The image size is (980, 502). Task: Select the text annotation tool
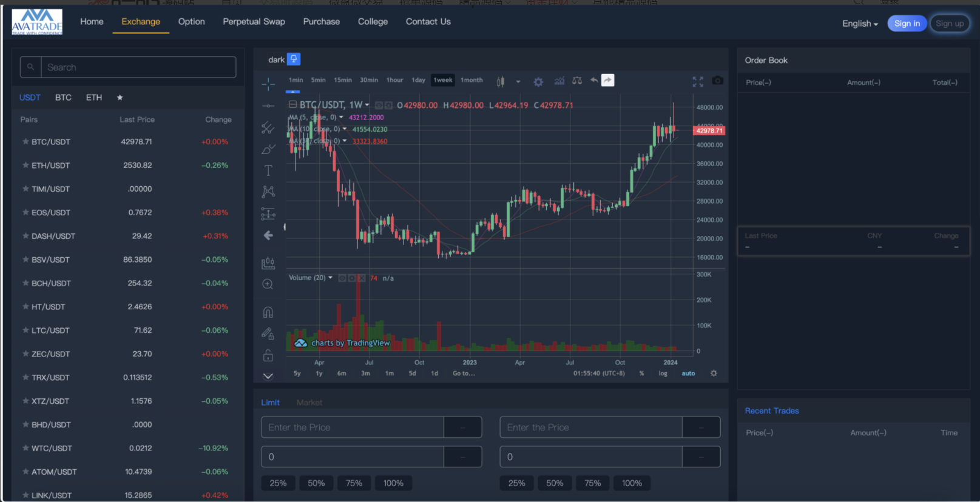268,170
